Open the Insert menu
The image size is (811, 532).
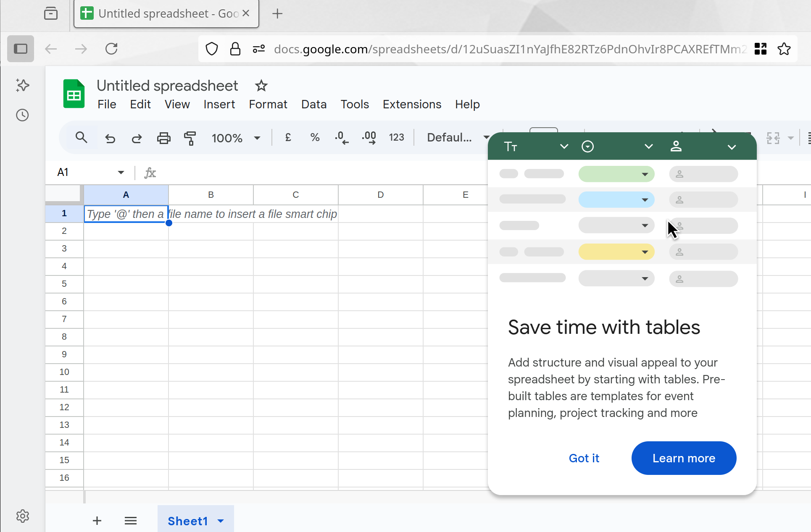click(x=219, y=104)
